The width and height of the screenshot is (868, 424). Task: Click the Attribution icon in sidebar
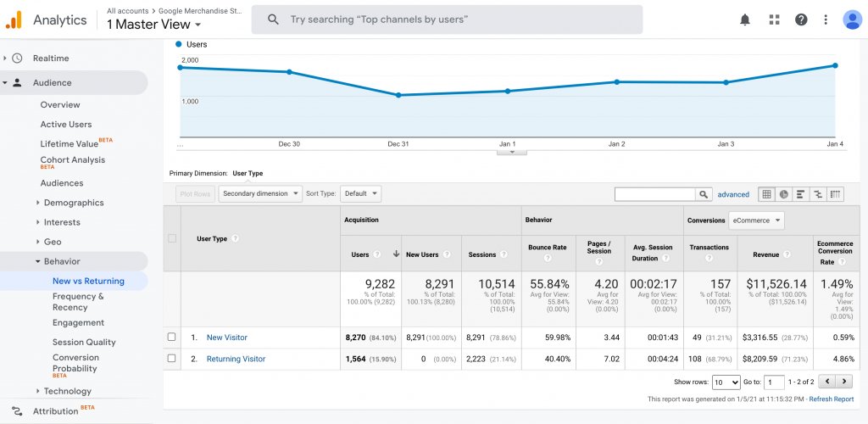(x=18, y=411)
